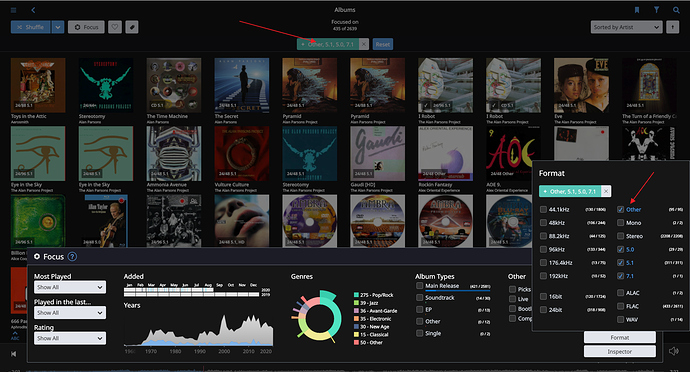
Task: Check the Main Release album type
Action: pos(419,286)
